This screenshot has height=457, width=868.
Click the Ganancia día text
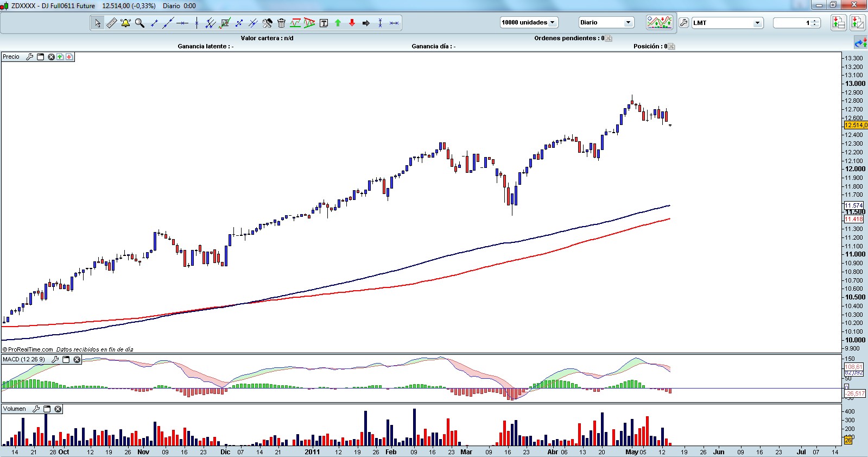pos(434,46)
